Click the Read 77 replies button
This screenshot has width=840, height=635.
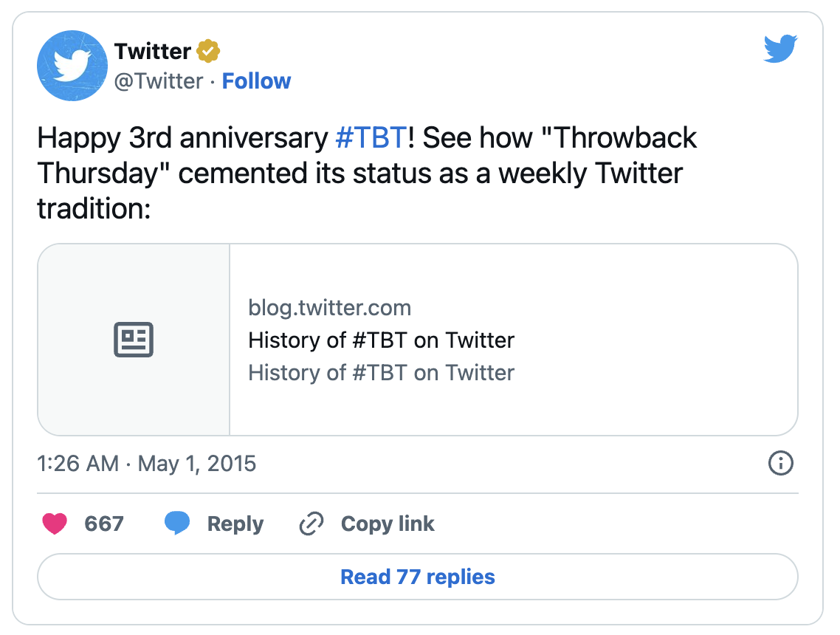[x=418, y=577]
